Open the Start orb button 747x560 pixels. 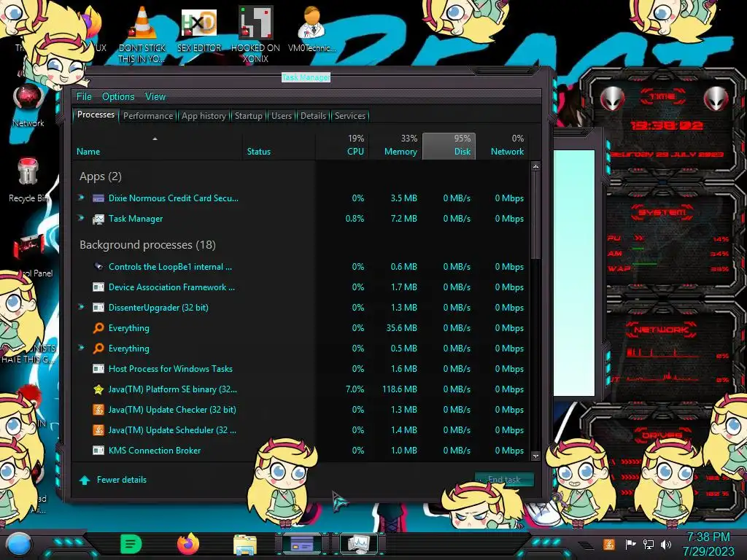pyautogui.click(x=18, y=544)
